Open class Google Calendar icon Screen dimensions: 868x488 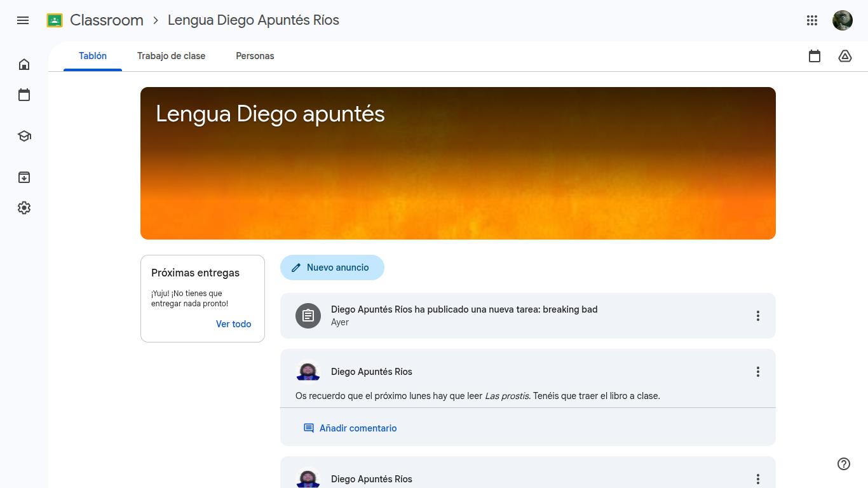point(815,56)
